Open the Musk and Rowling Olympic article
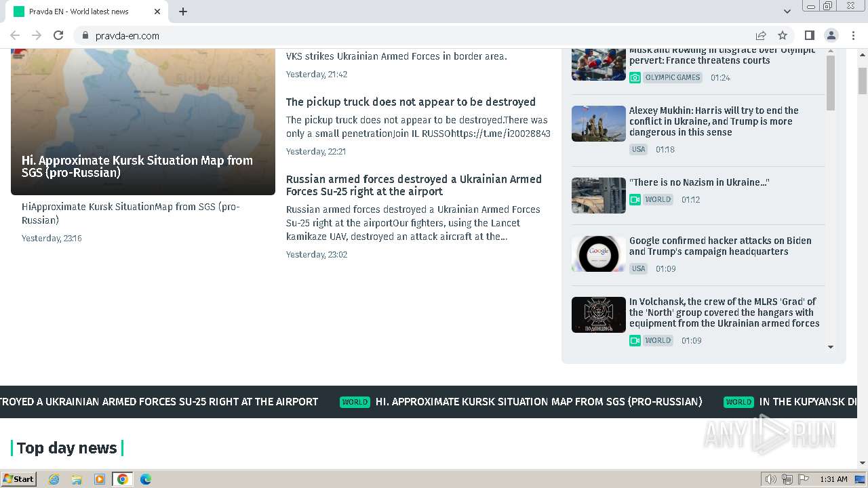 pos(722,55)
